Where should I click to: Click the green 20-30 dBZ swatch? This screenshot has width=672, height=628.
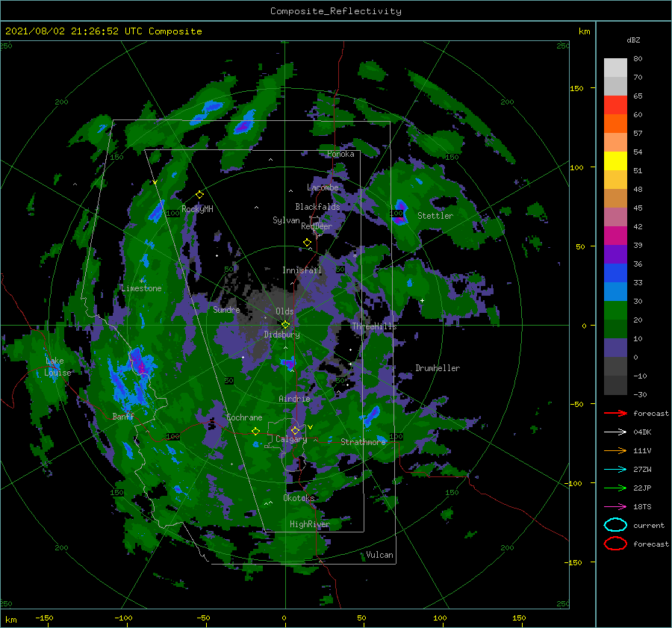(x=615, y=311)
